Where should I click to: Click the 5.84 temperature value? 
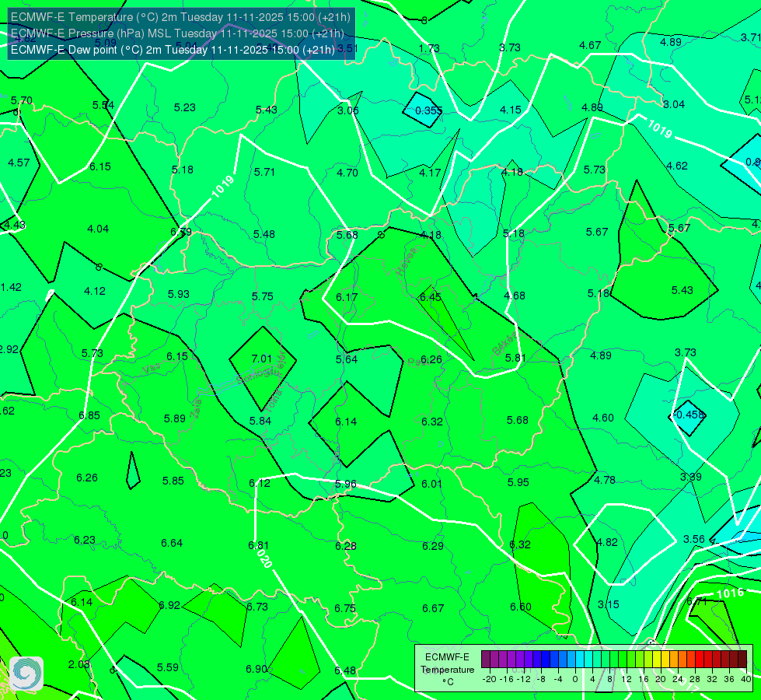tap(260, 421)
